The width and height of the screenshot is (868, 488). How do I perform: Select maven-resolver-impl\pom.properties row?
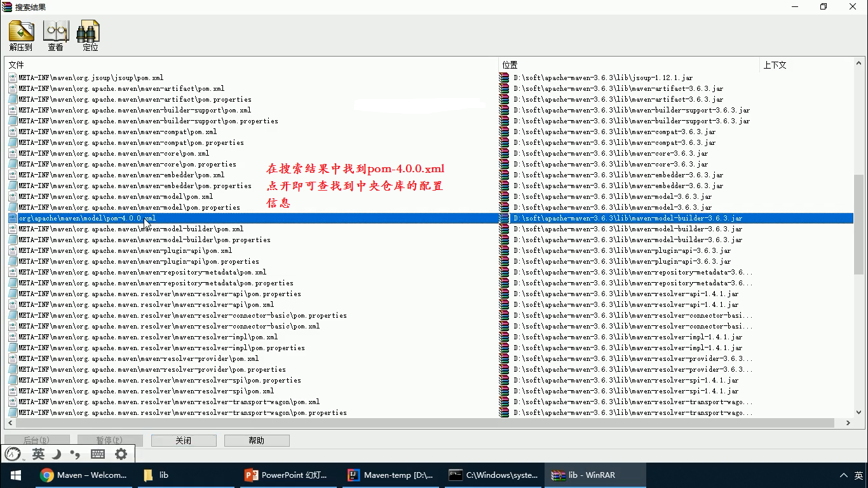[x=430, y=348]
